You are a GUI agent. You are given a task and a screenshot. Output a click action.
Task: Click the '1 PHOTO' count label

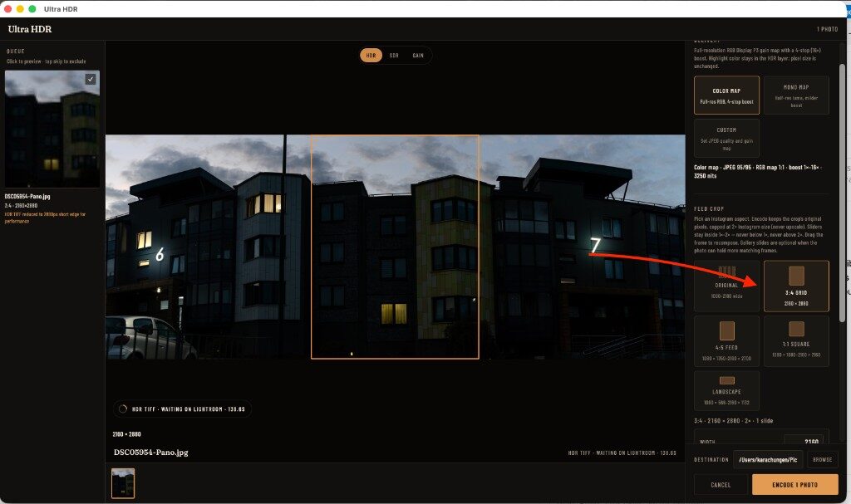827,29
